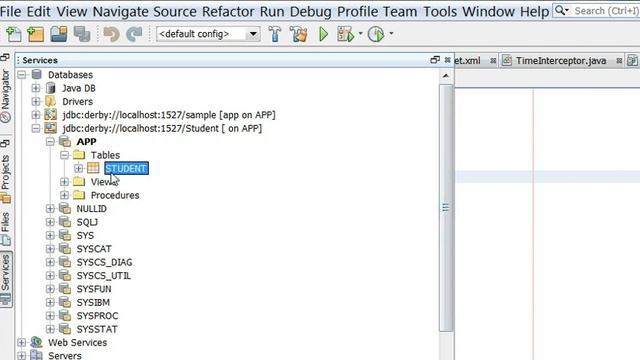Open Help menu
The width and height of the screenshot is (640, 360).
tap(534, 11)
